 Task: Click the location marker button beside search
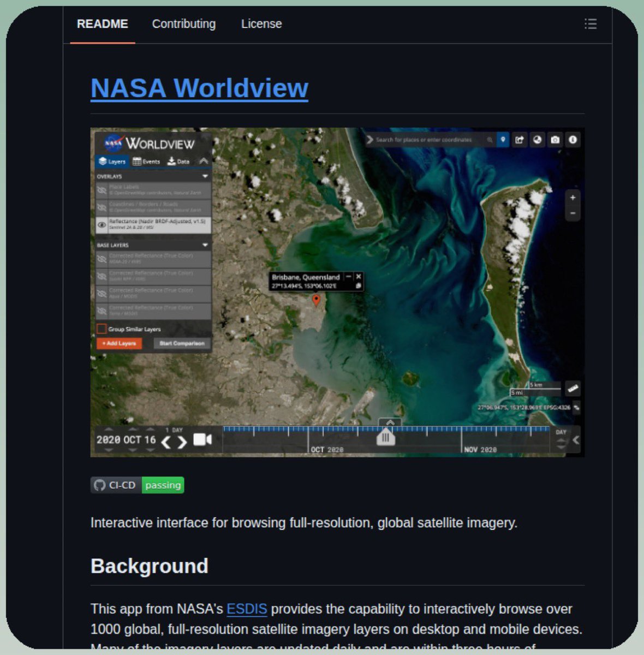point(503,140)
